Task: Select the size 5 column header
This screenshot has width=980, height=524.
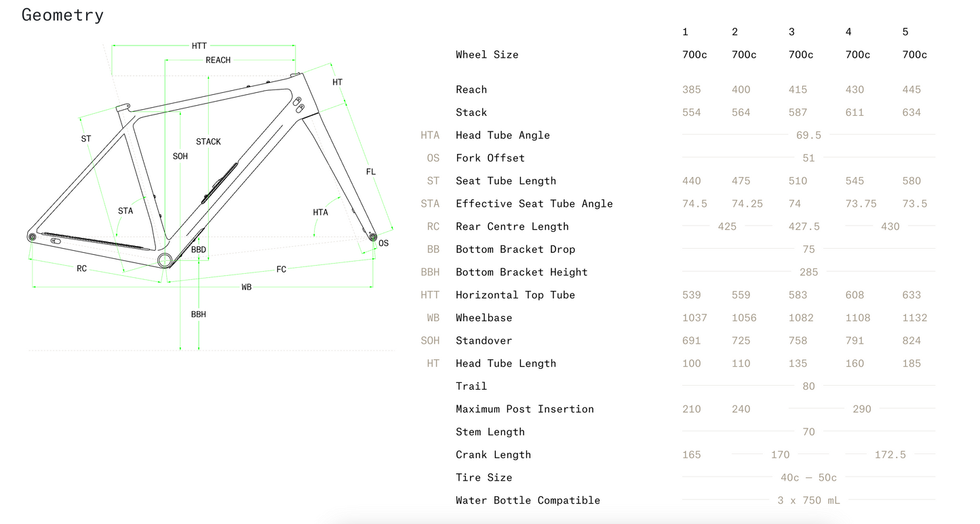Action: pos(905,32)
